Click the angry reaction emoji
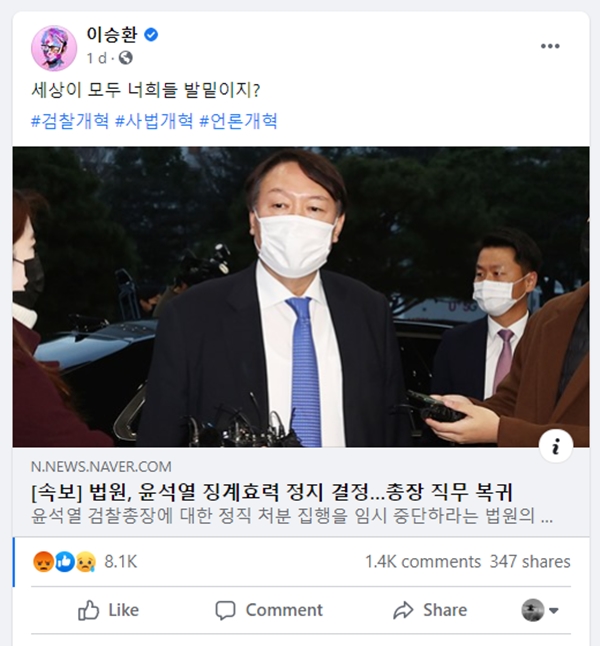This screenshot has height=646, width=600. click(43, 562)
